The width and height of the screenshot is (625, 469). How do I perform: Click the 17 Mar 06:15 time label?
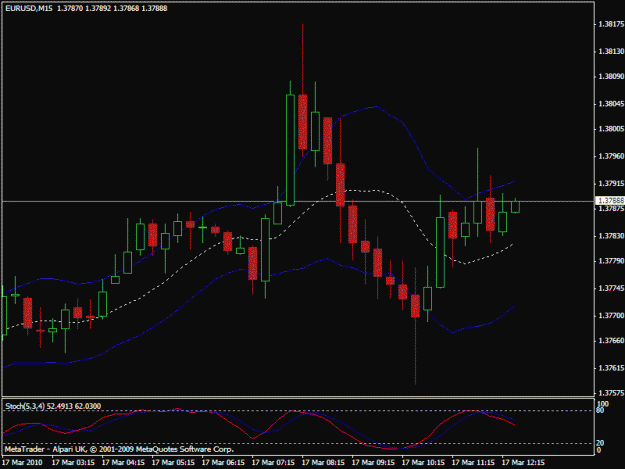click(223, 463)
